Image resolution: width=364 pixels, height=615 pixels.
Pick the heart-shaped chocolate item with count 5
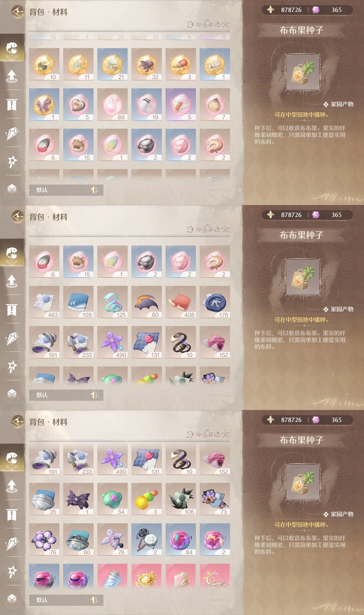pos(78,104)
